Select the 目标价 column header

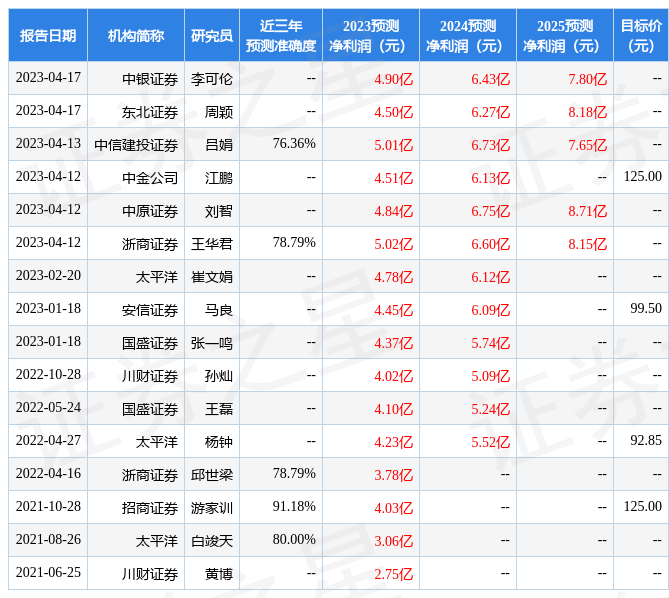(640, 35)
